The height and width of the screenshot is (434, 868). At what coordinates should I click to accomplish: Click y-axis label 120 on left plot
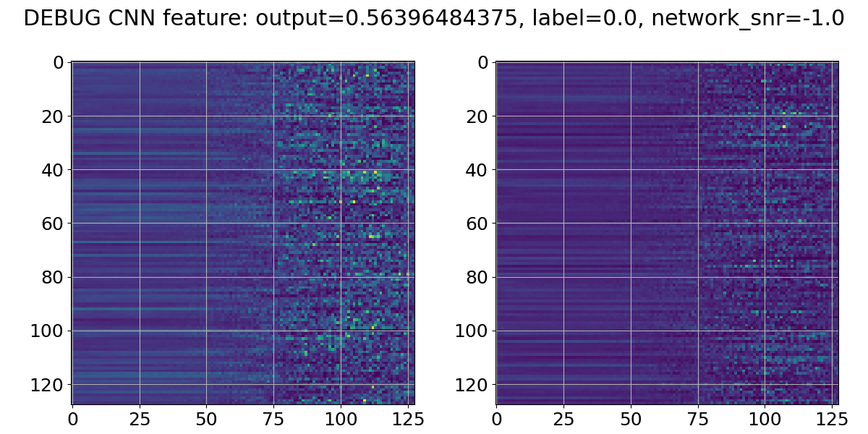[x=48, y=384]
